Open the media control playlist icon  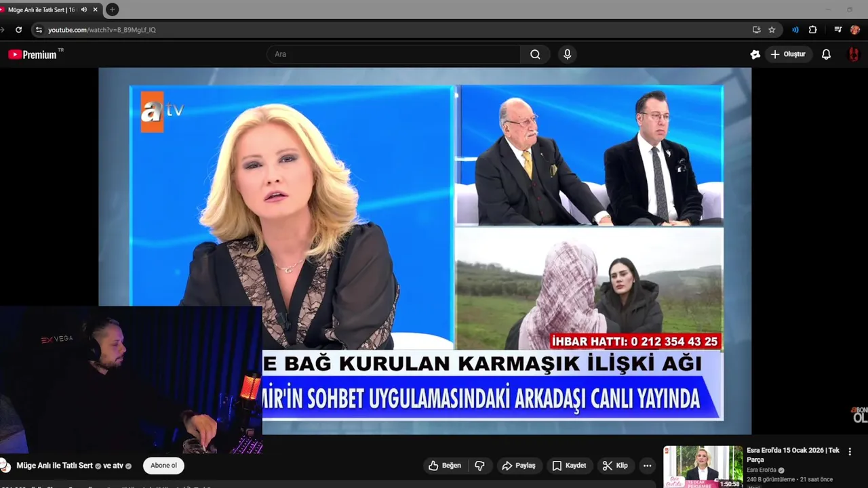pyautogui.click(x=838, y=30)
